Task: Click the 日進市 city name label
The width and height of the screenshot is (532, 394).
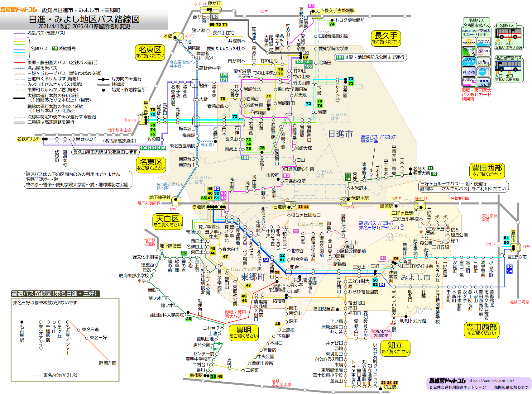Action: pyautogui.click(x=341, y=134)
